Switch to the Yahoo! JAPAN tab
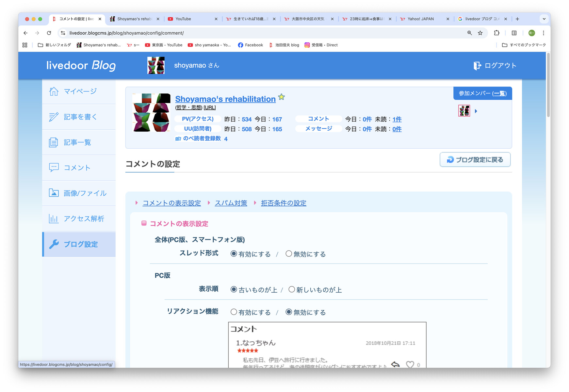 tap(425, 19)
